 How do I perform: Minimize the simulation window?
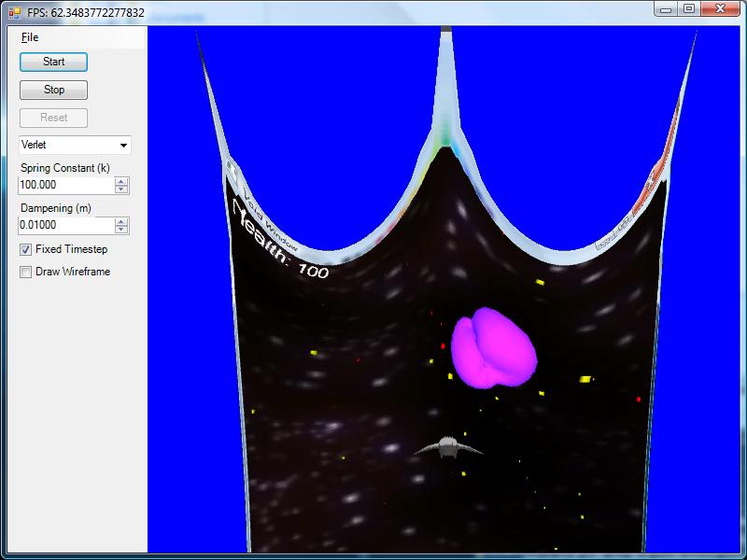pyautogui.click(x=665, y=9)
